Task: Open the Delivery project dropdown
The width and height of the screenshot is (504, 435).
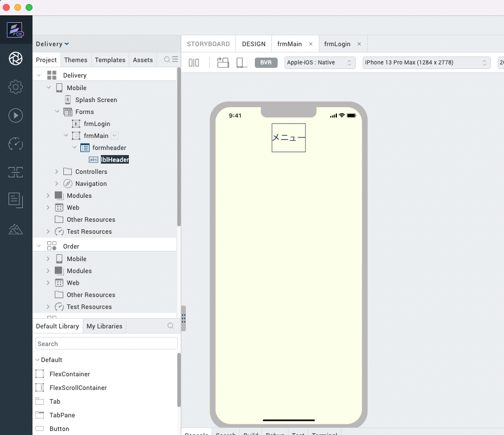Action: coord(52,44)
